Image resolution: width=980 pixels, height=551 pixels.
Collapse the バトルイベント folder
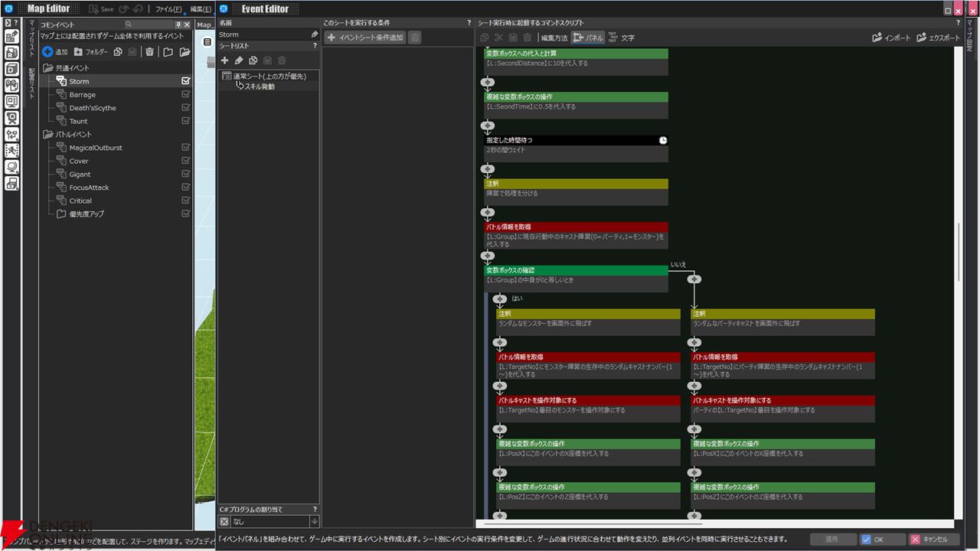tap(48, 135)
